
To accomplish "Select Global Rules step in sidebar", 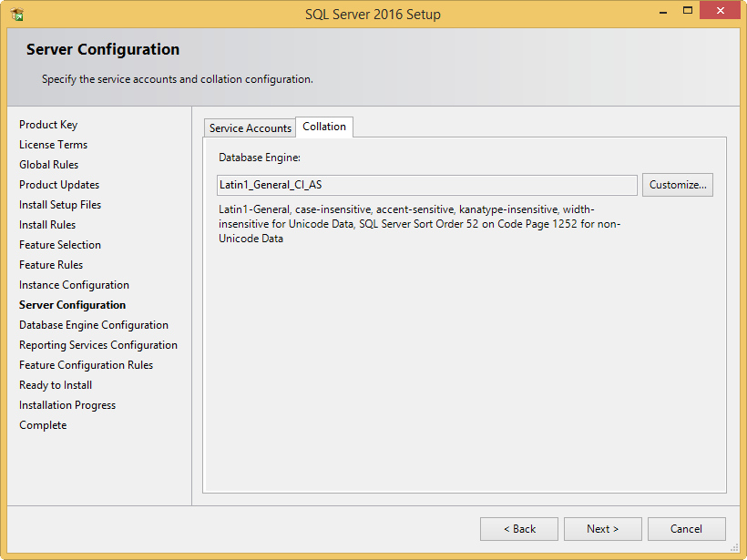I will [48, 165].
